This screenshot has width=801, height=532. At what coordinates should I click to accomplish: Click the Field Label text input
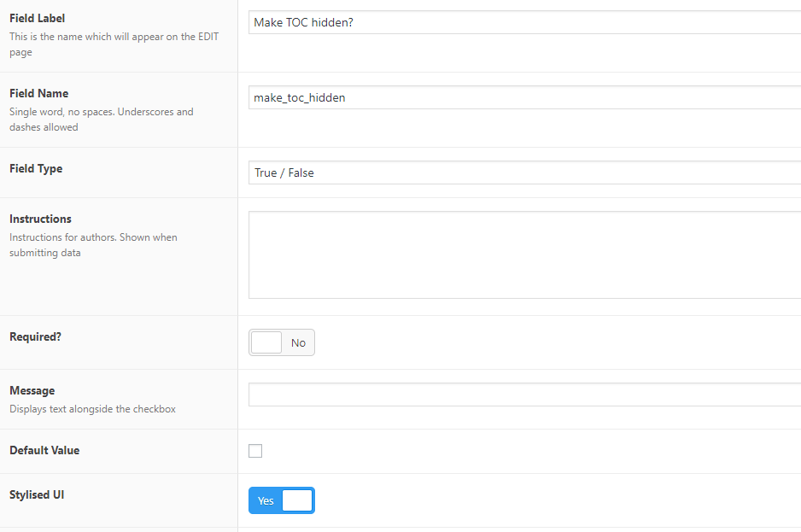pyautogui.click(x=524, y=22)
